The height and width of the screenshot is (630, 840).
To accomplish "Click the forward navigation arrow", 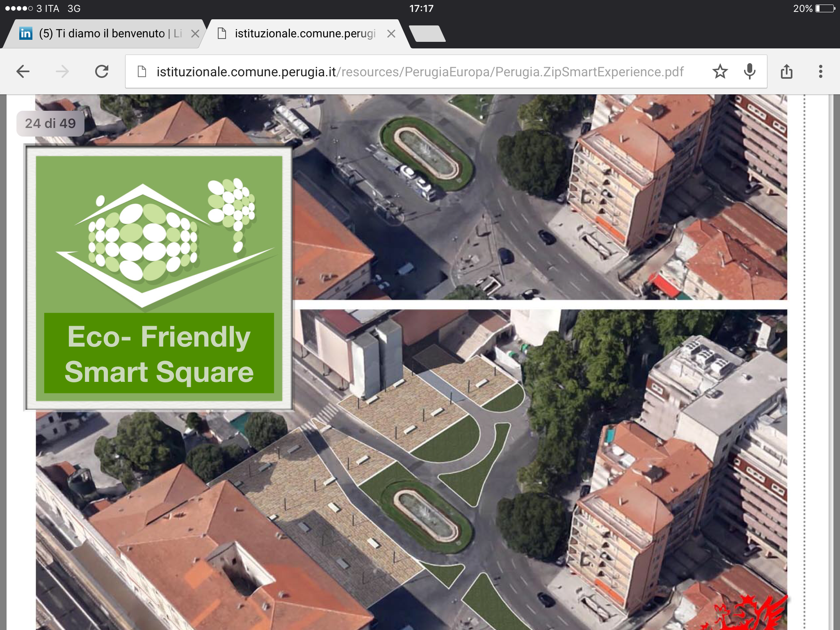I will 62,72.
